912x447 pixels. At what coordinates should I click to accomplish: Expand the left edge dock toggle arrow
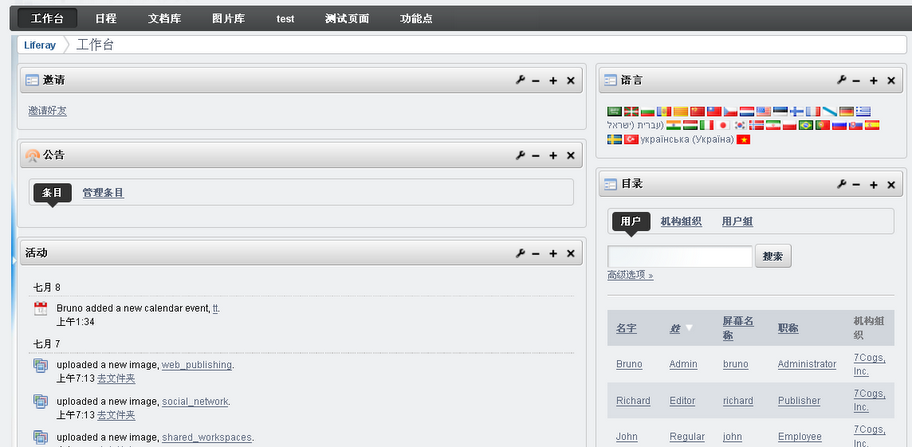click(15, 260)
